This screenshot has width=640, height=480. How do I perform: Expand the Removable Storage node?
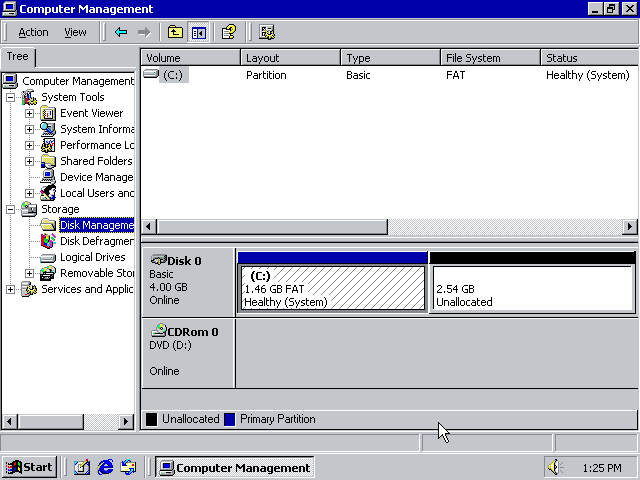pyautogui.click(x=29, y=273)
